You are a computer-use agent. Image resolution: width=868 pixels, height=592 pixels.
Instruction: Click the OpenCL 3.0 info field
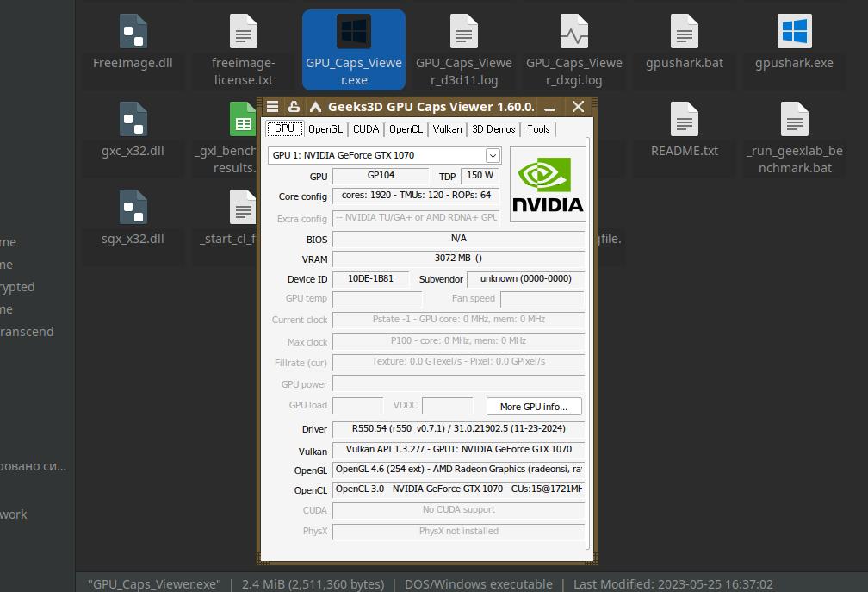(x=458, y=489)
